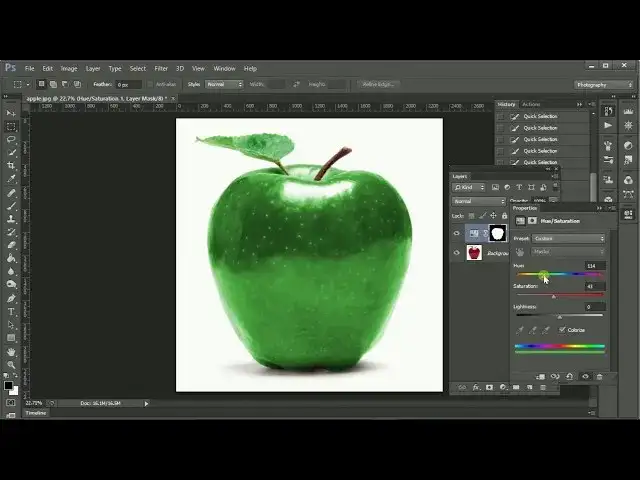This screenshot has width=640, height=480.
Task: Select the Zoom tool
Action: (11, 365)
